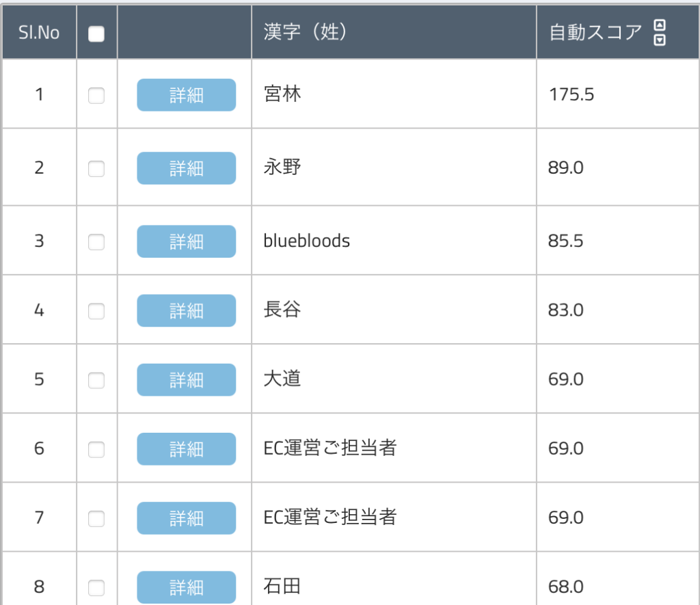Check the checkbox for row 1 宮林

click(96, 96)
